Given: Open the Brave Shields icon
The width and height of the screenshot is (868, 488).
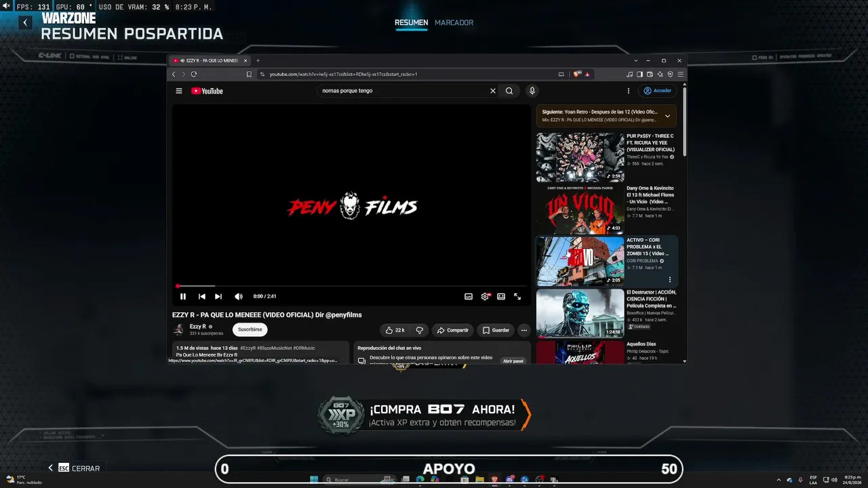Looking at the screenshot, I should (x=577, y=74).
